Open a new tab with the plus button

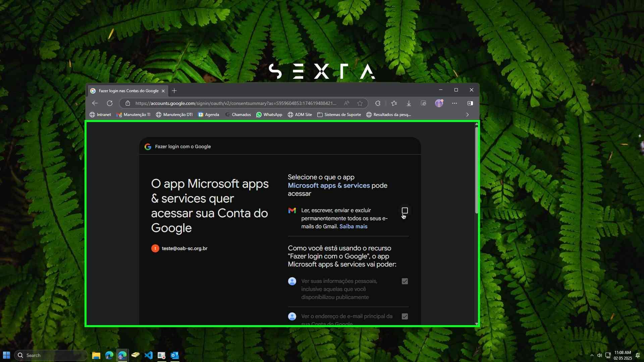pyautogui.click(x=174, y=91)
